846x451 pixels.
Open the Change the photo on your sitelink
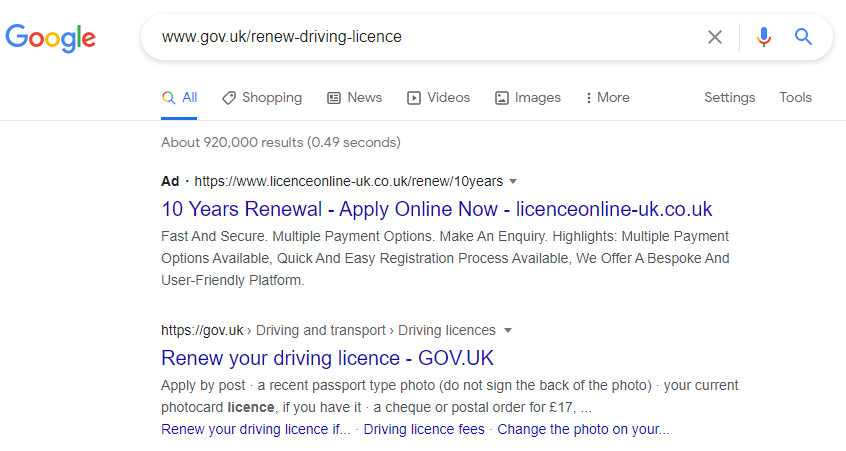[x=583, y=429]
